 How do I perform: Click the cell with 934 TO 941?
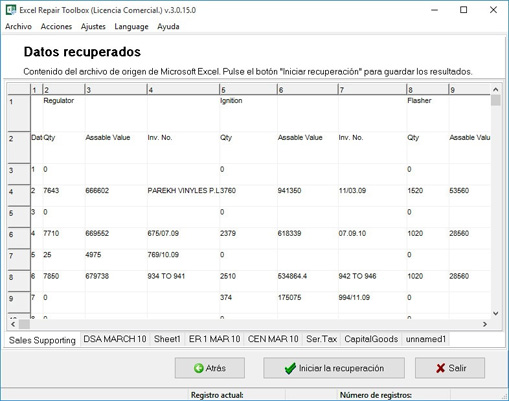[183, 281]
